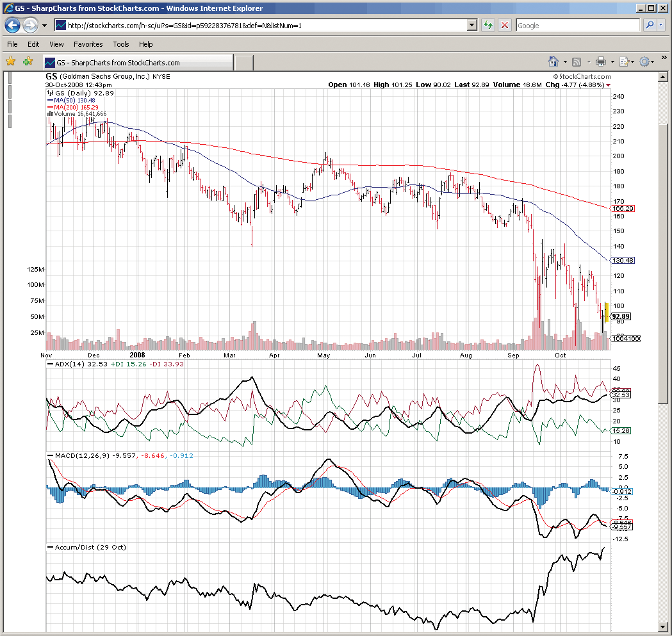Expand the address bar URL history dropdown
The width and height of the screenshot is (672, 636).
[472, 26]
